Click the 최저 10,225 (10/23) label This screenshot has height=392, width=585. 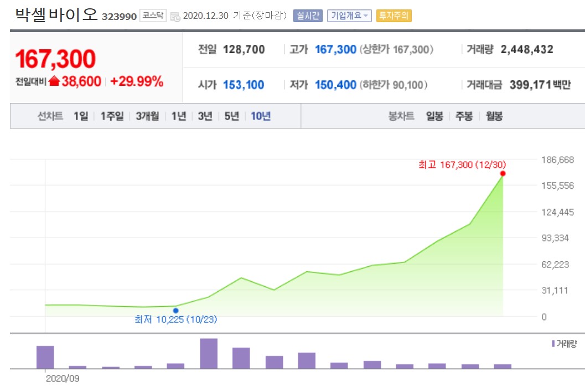(x=176, y=319)
